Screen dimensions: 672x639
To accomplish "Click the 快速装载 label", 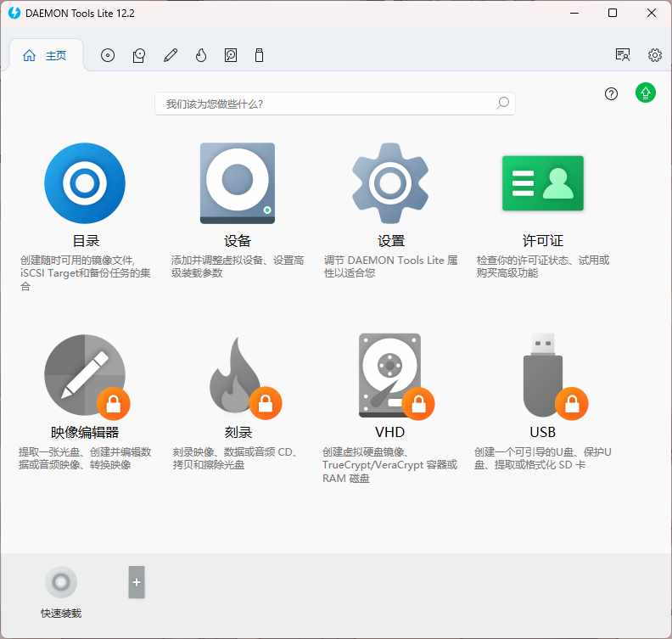I will [x=61, y=614].
